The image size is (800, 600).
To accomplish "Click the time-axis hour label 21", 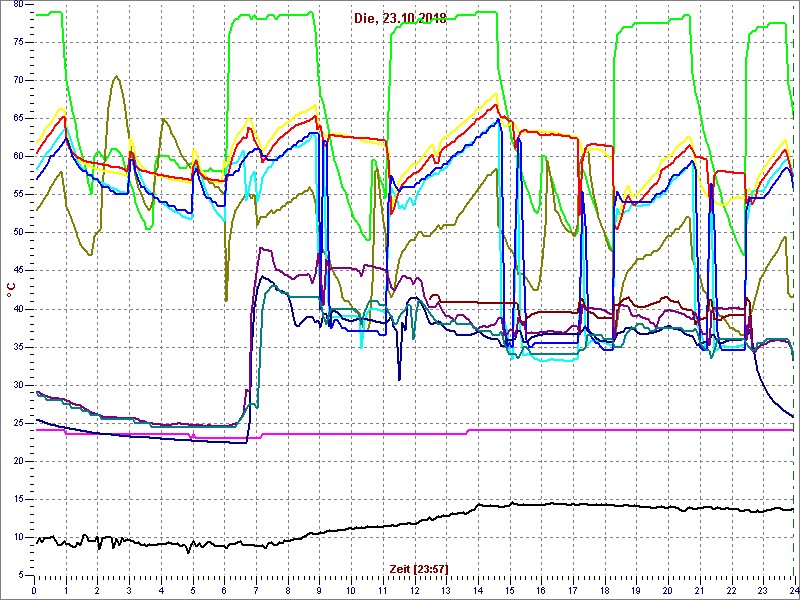I will point(700,589).
